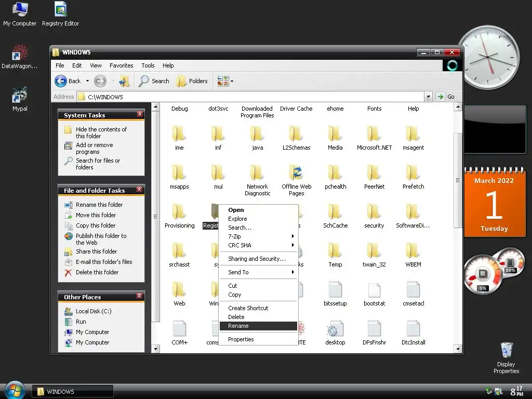
Task: Click the Forward navigation arrow
Action: (100, 81)
